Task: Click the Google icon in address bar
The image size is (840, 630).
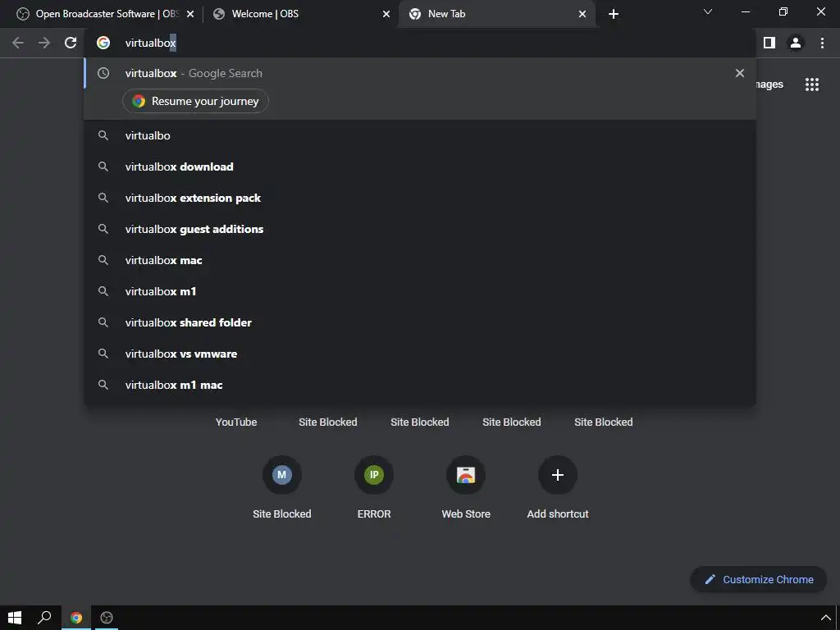Action: click(103, 43)
